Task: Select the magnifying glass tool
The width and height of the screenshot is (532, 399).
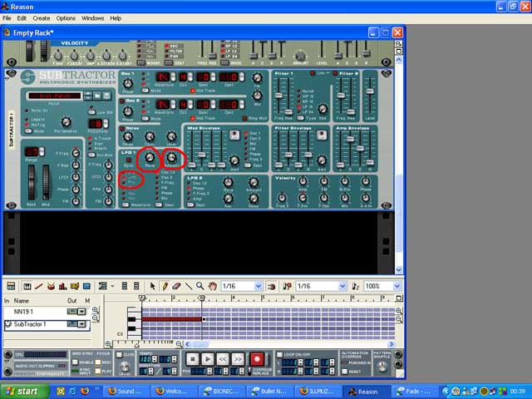Action: [x=200, y=286]
